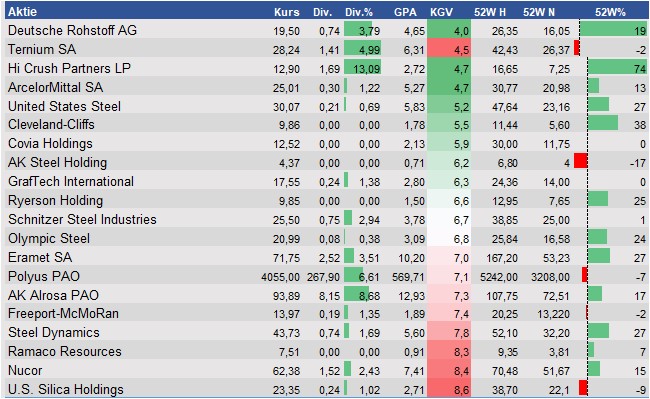Select the Ternium SA stock name
The height and width of the screenshot is (399, 650).
coord(42,49)
